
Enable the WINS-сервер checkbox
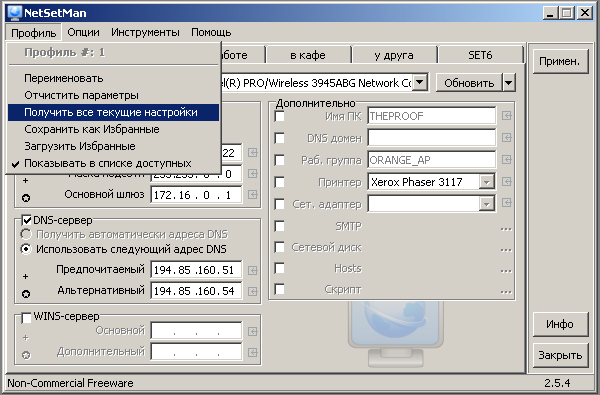(x=26, y=317)
